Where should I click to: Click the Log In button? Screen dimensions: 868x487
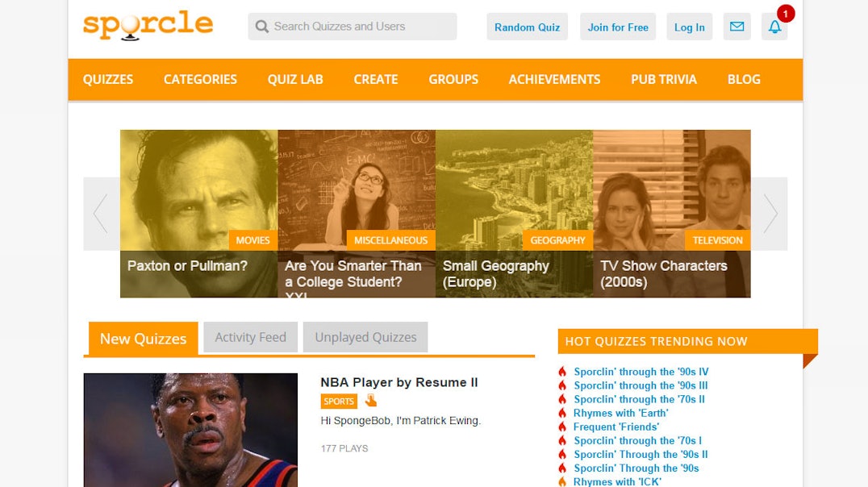(689, 27)
